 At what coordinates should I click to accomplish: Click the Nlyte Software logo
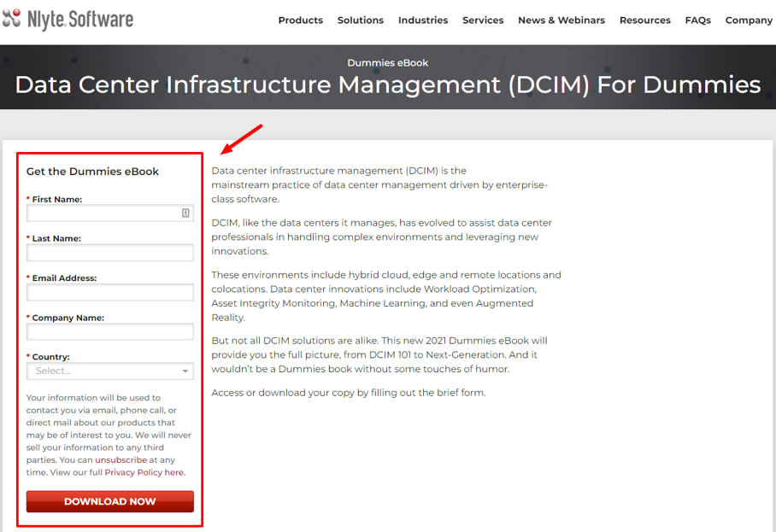[x=68, y=19]
